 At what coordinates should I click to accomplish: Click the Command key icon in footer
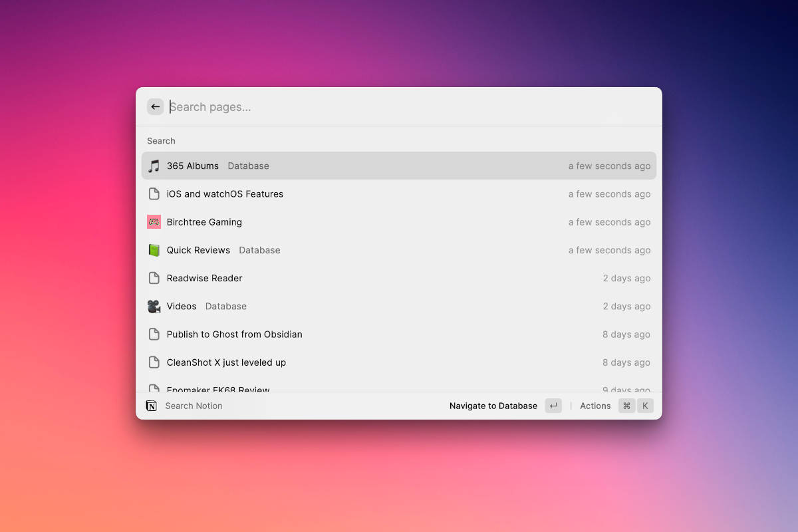(x=627, y=406)
